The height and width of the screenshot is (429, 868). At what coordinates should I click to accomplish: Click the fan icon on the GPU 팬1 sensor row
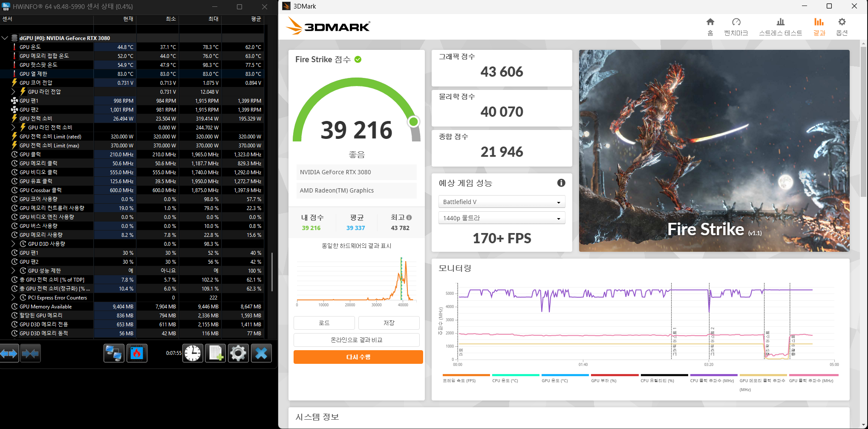(14, 101)
